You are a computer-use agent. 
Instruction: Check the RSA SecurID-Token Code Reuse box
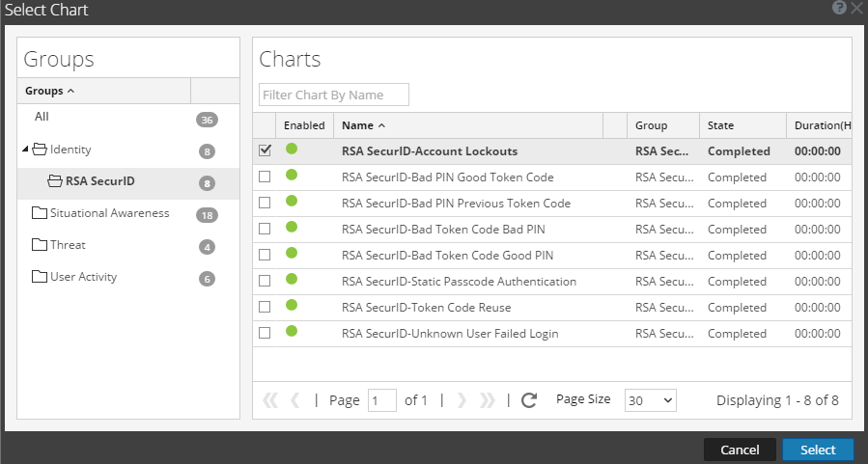coord(265,307)
